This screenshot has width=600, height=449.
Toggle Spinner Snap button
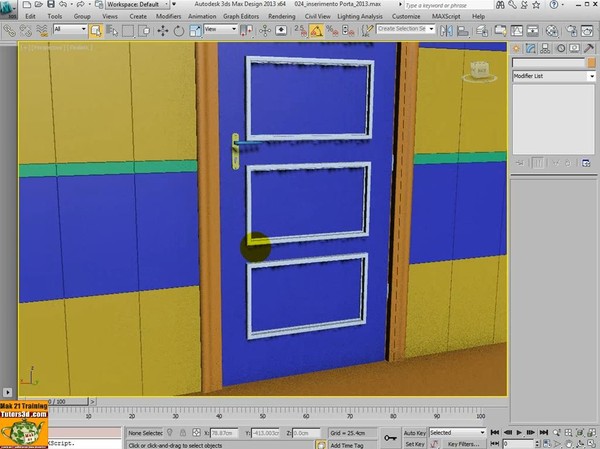click(x=348, y=31)
